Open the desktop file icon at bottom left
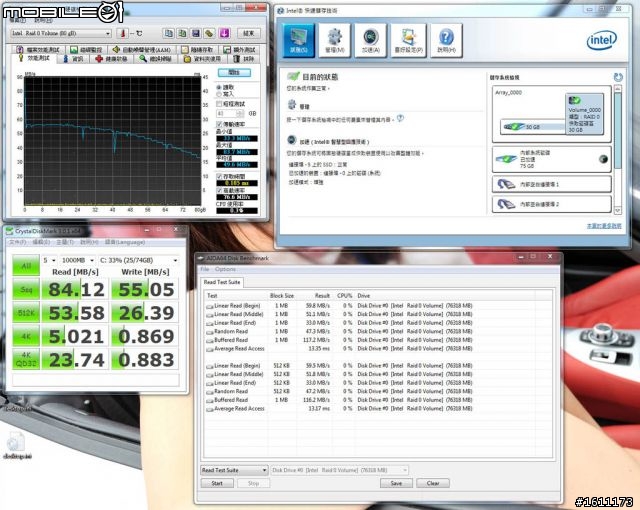 click(17, 445)
